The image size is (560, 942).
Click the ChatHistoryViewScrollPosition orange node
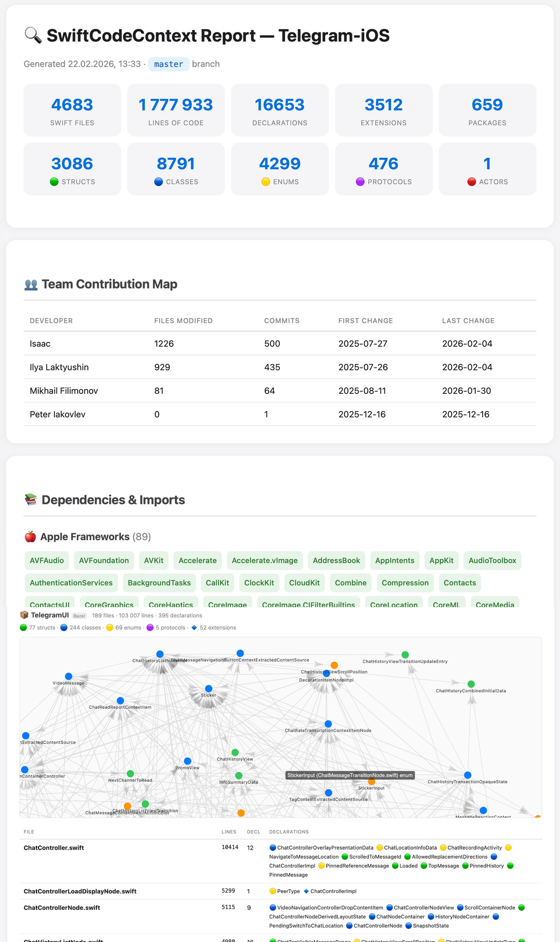coord(334,665)
